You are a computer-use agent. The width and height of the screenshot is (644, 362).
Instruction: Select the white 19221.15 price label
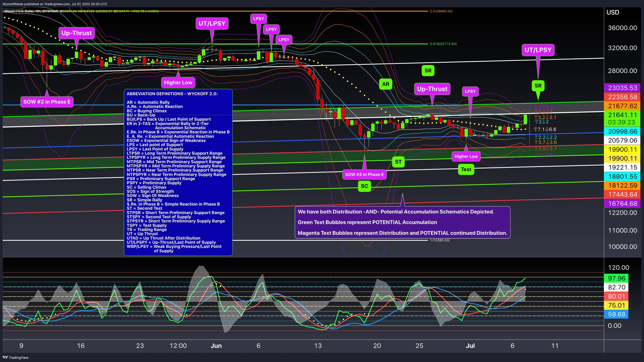622,167
